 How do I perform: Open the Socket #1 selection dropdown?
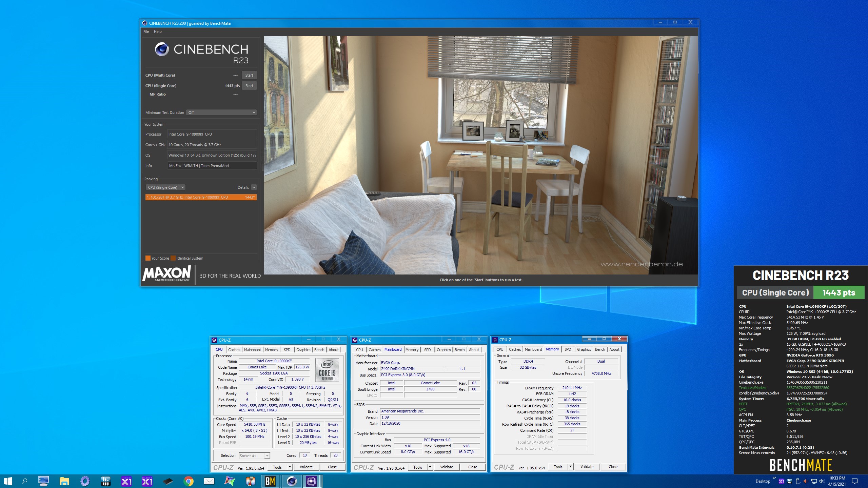point(254,456)
